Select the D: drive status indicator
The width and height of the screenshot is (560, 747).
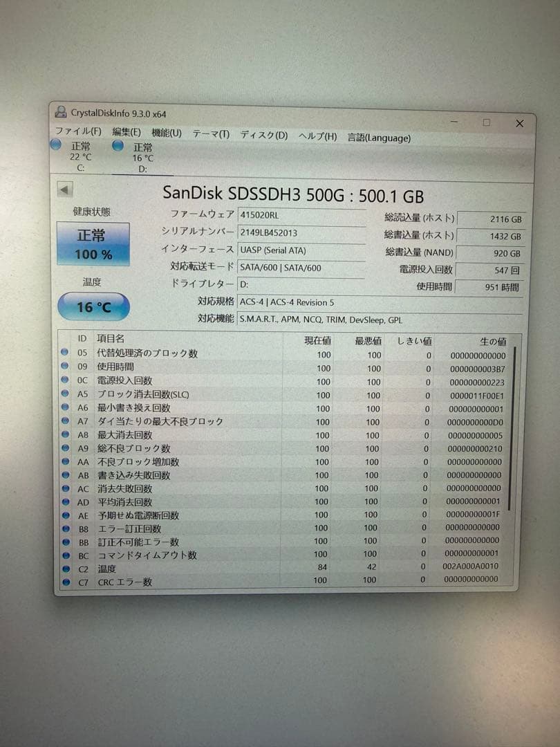click(x=134, y=157)
